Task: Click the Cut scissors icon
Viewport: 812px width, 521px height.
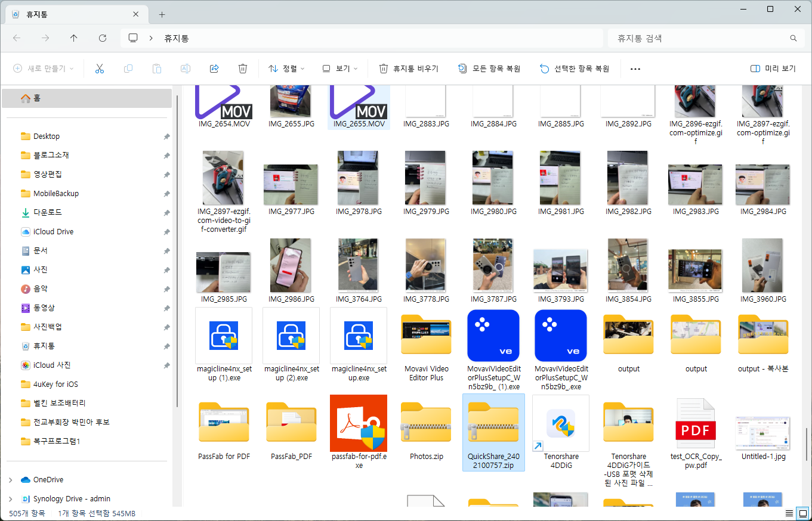Action: [100, 69]
